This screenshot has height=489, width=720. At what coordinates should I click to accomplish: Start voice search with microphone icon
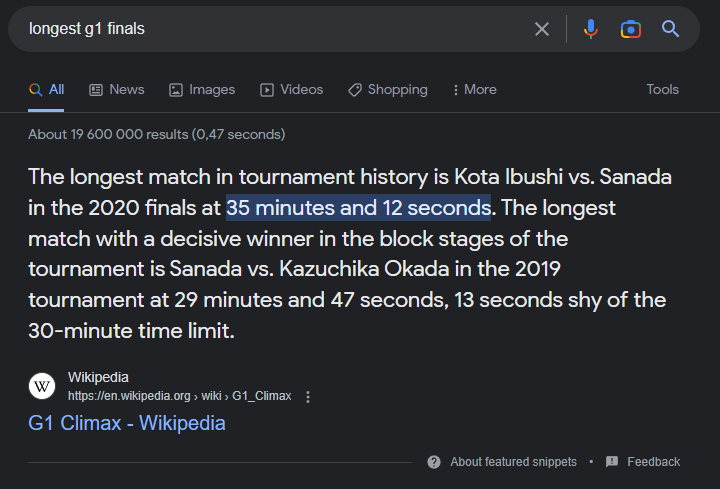pyautogui.click(x=591, y=29)
